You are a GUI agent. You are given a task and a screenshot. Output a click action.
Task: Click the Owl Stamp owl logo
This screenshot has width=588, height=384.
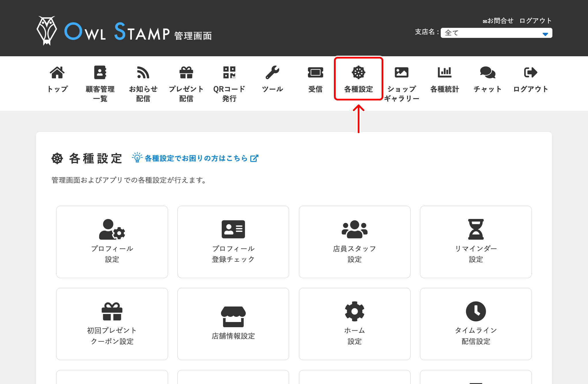(47, 31)
